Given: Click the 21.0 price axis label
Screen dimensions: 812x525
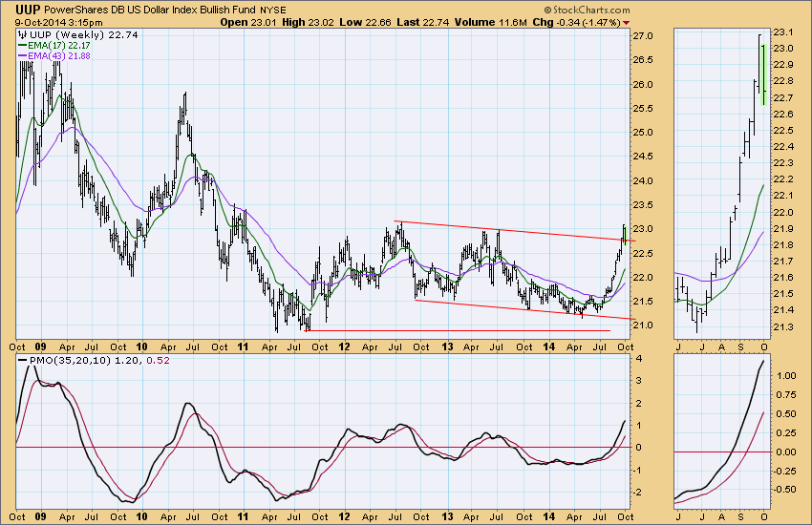Looking at the screenshot, I should [642, 325].
